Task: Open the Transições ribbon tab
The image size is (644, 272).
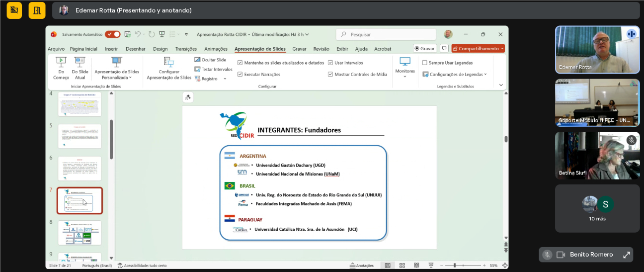Action: pos(186,49)
